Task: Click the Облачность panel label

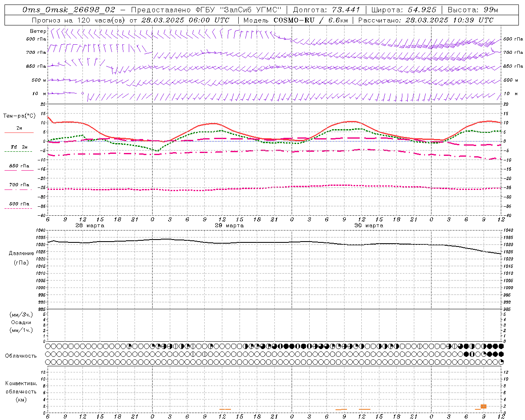Action: pyautogui.click(x=21, y=356)
